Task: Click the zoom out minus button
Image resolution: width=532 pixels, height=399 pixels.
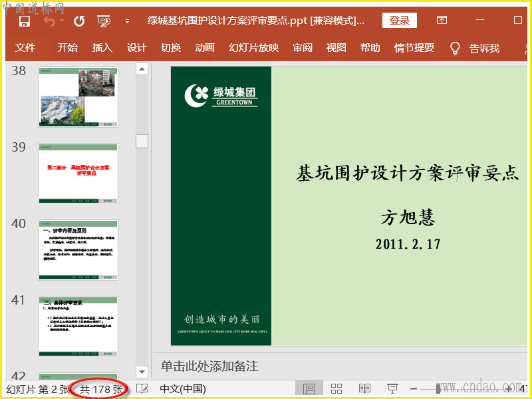Action: pyautogui.click(x=413, y=389)
